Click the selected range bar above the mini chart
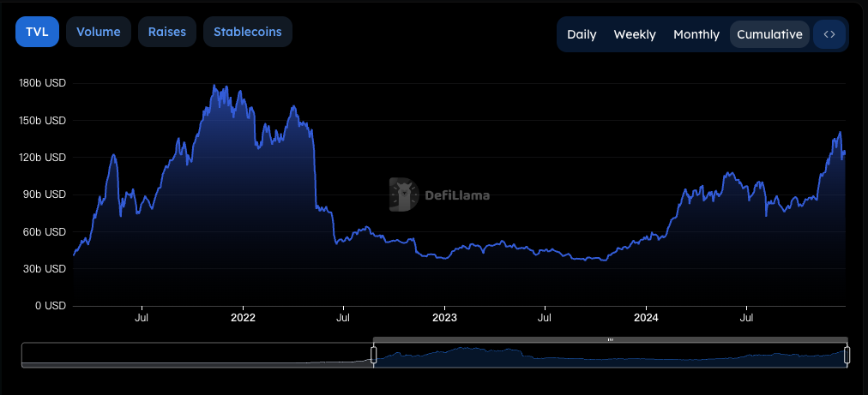 (610, 339)
